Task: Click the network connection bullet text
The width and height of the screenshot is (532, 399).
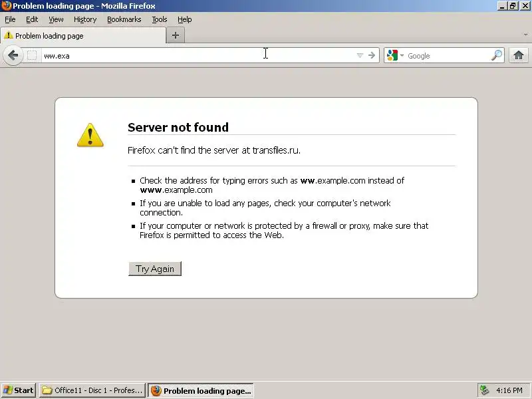Action: coord(265,207)
